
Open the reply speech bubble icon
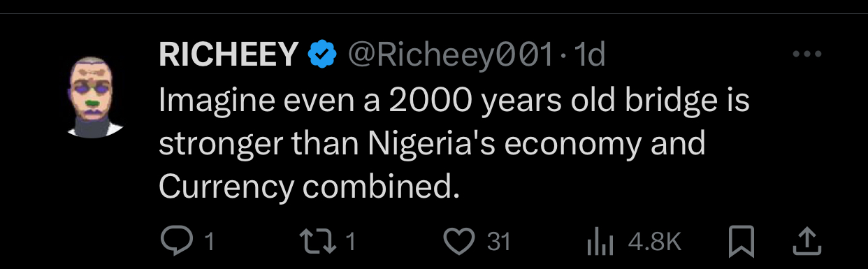coord(178,240)
